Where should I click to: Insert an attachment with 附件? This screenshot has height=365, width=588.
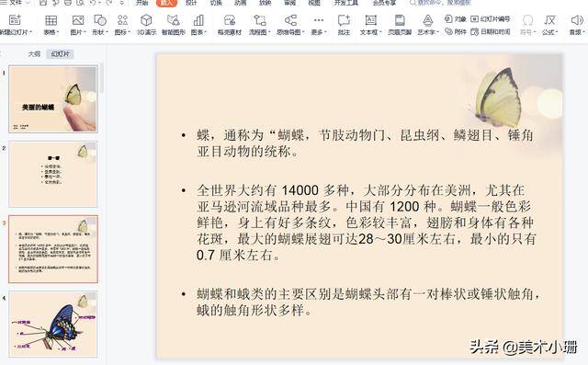pos(456,31)
